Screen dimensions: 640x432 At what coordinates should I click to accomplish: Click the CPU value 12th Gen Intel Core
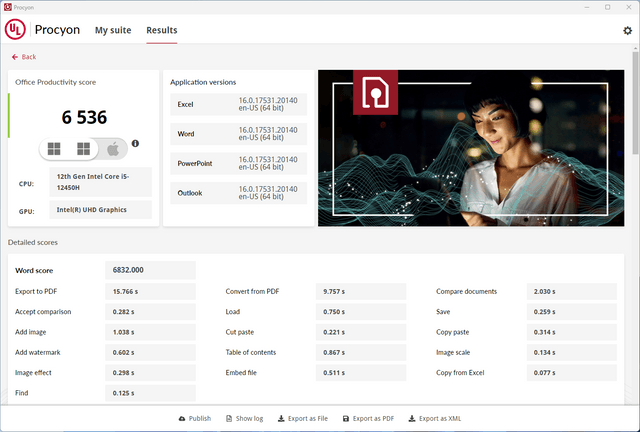click(x=100, y=182)
